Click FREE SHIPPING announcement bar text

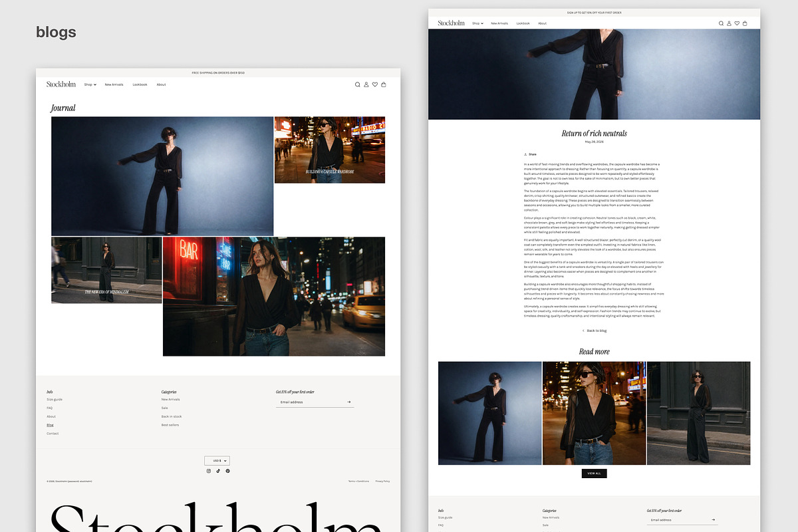point(218,72)
